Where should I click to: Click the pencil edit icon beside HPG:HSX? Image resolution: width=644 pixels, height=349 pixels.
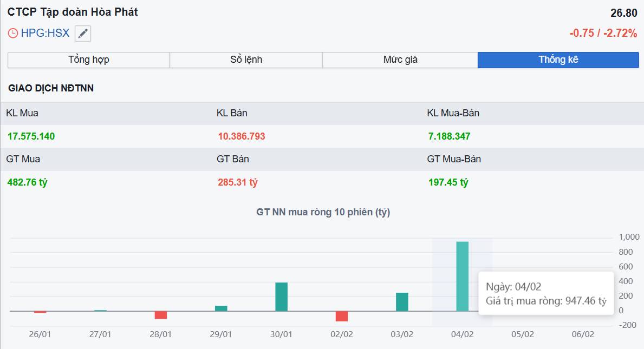(x=83, y=34)
